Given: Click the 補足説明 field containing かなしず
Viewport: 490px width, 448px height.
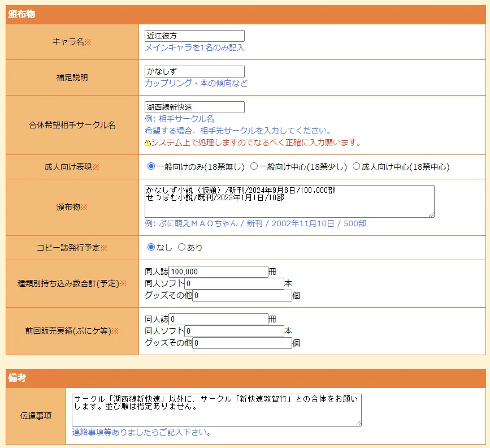Looking at the screenshot, I should pos(194,71).
